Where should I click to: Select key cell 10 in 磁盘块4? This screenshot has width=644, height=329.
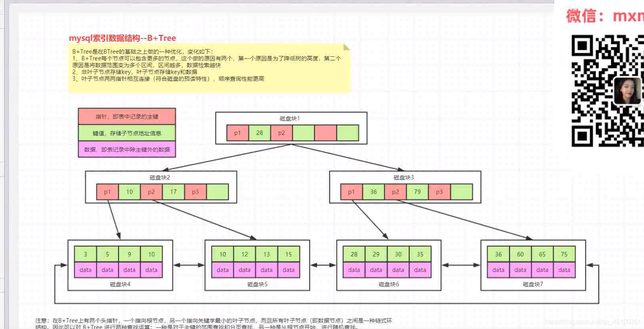pos(151,254)
